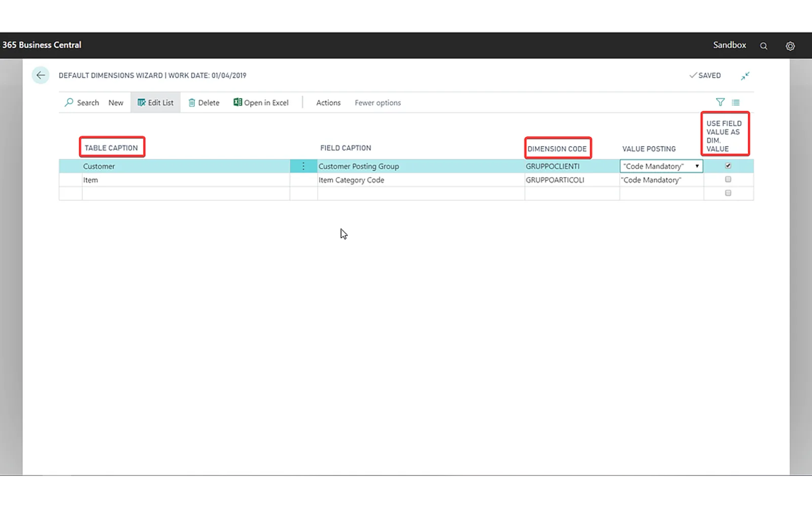
Task: Click the Saved status indicator
Action: coord(705,75)
